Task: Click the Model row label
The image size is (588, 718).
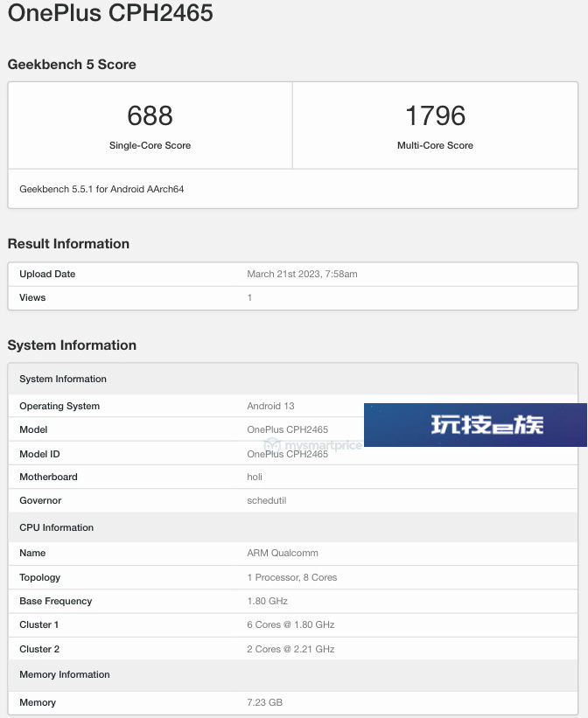Action: tap(33, 429)
